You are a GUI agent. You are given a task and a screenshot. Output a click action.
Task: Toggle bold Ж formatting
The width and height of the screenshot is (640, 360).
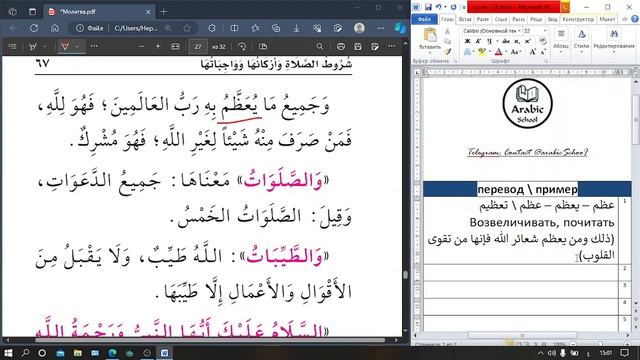[x=467, y=41]
